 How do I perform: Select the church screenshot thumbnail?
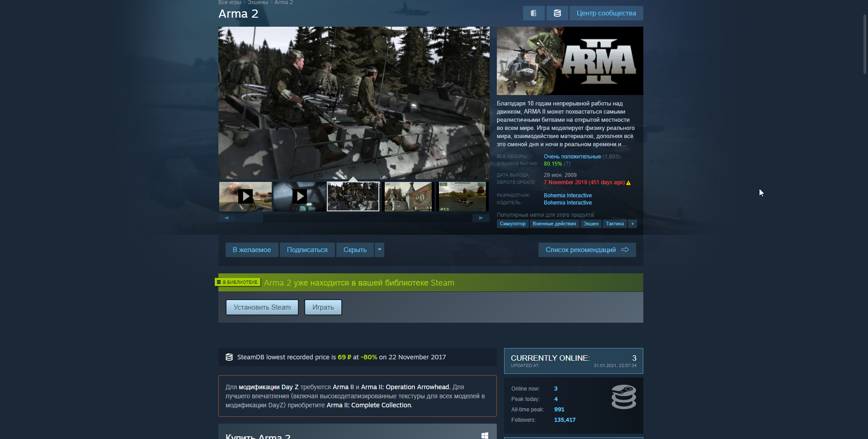pyautogui.click(x=408, y=196)
